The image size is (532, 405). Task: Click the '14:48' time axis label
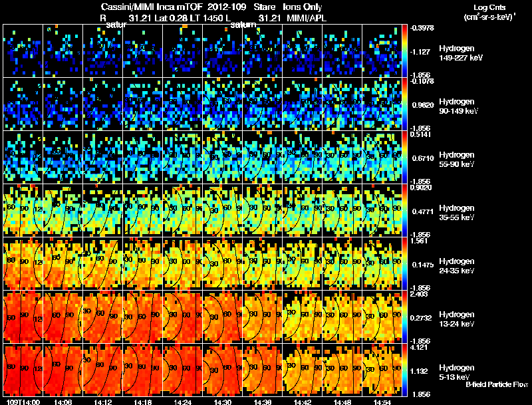tap(342, 402)
